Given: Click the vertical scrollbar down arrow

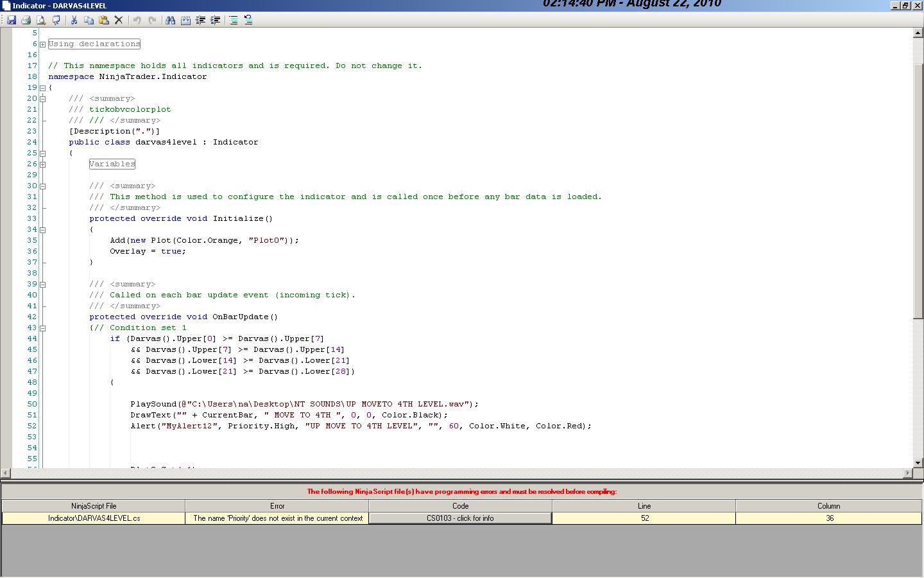Looking at the screenshot, I should pos(918,462).
